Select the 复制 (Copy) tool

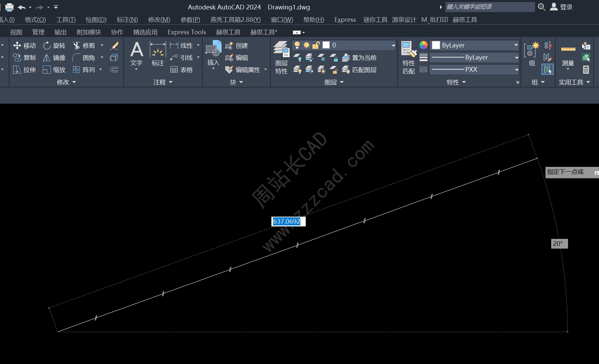point(24,58)
